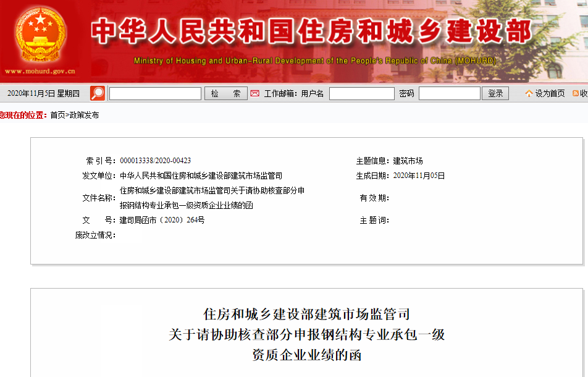
Task: Click the English ministry name subtitle
Action: (x=314, y=61)
